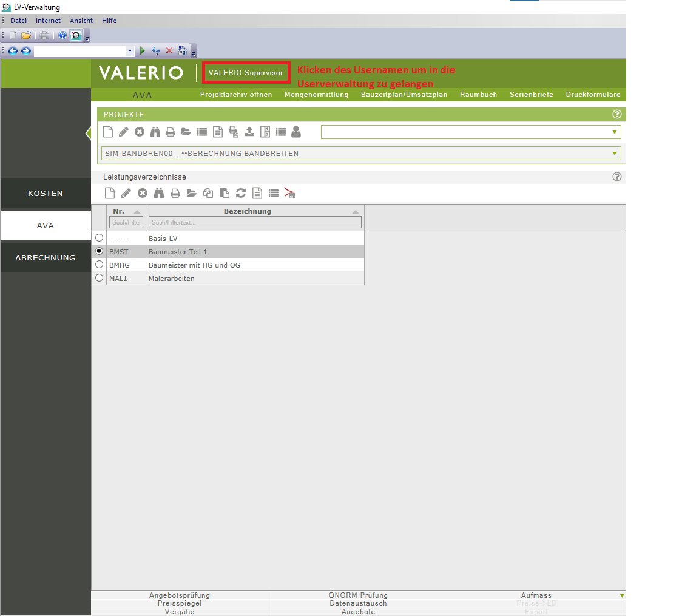Select the BMHG Baumeister radio button
699x616 pixels.
[100, 265]
